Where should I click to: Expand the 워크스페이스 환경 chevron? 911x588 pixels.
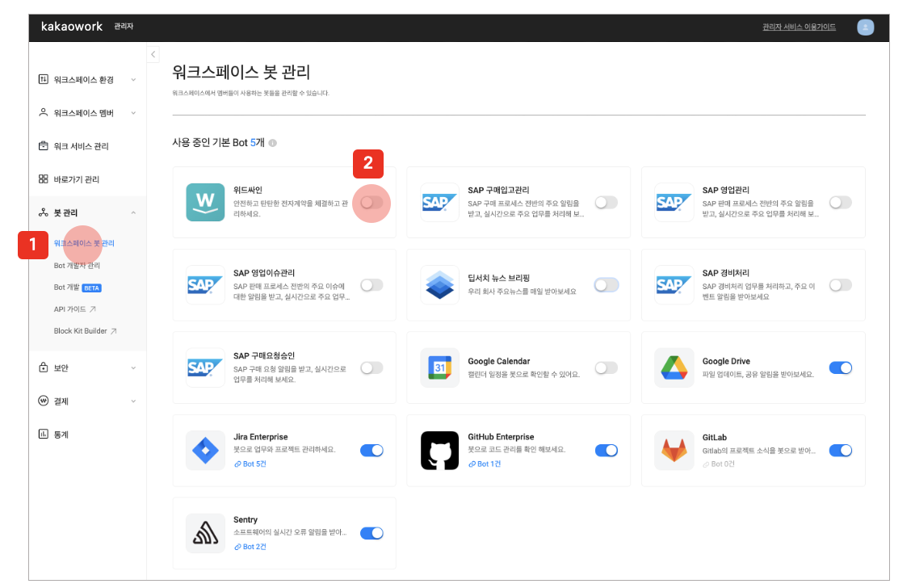pos(133,80)
